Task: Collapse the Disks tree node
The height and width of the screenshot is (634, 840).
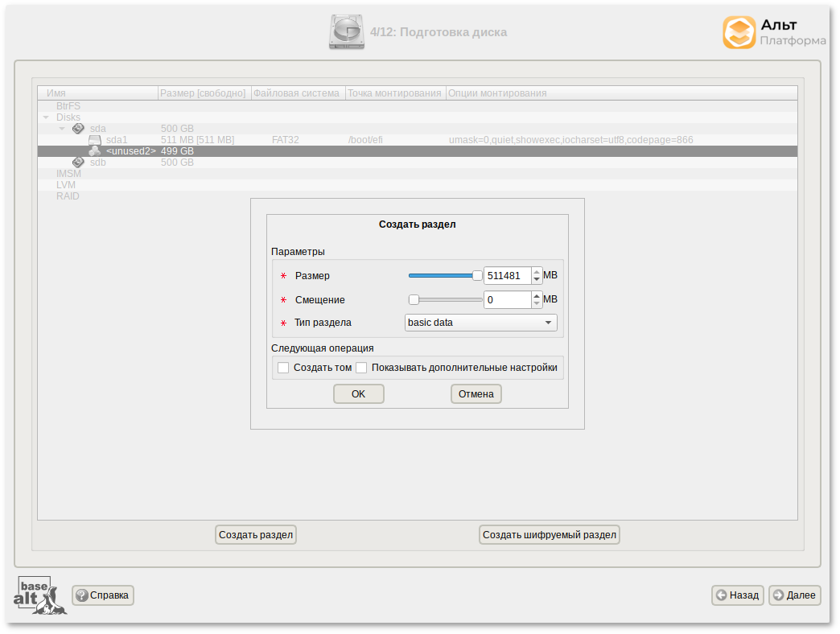Action: [x=46, y=117]
